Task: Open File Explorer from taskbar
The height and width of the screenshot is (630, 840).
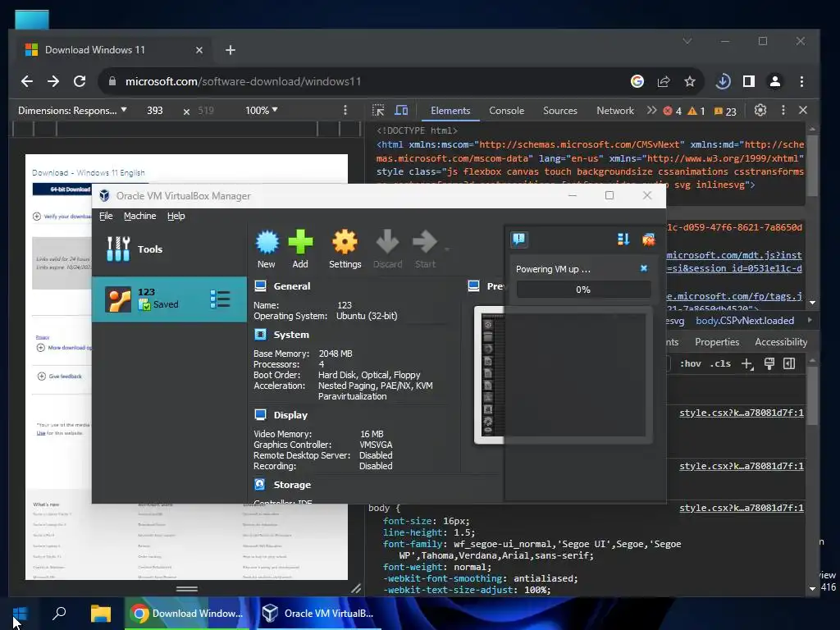Action: point(100,614)
